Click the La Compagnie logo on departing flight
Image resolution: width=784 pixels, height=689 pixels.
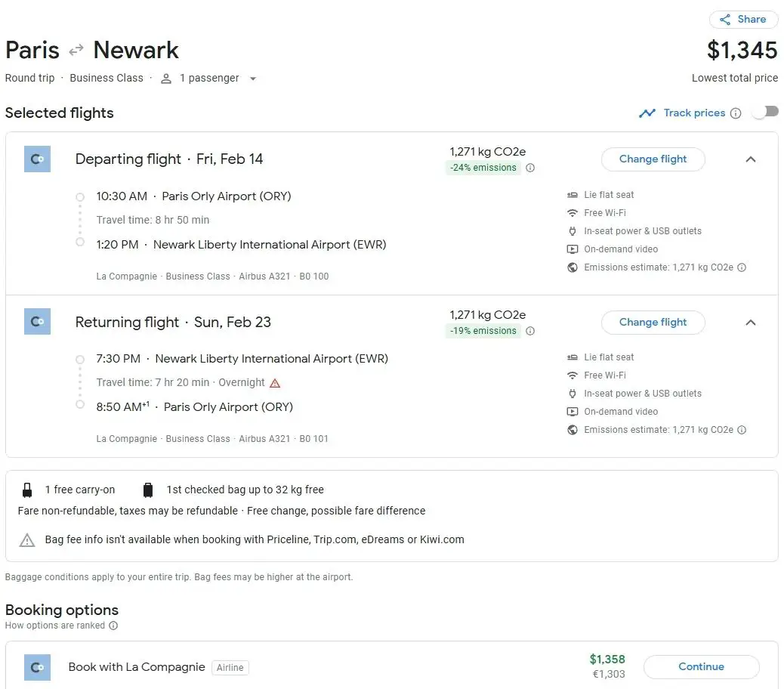[x=37, y=159]
